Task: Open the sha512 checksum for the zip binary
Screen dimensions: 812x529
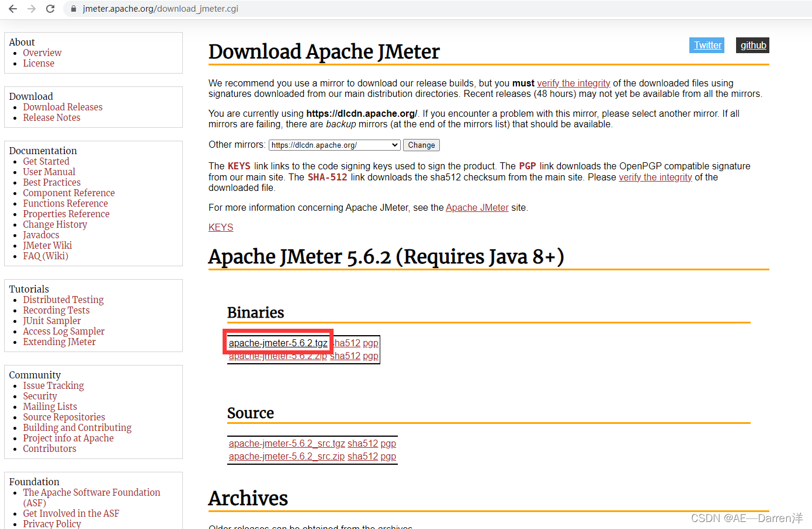Action: pyautogui.click(x=344, y=356)
